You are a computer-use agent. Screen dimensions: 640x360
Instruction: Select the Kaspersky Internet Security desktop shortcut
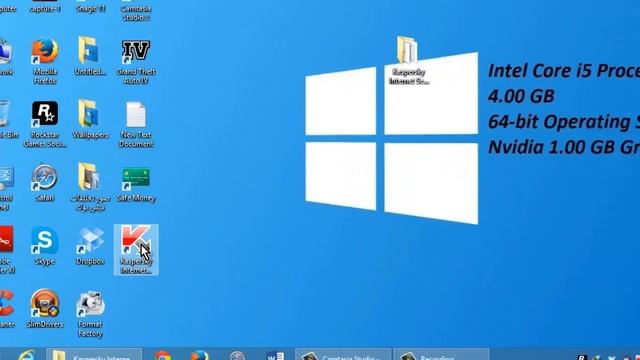136,250
